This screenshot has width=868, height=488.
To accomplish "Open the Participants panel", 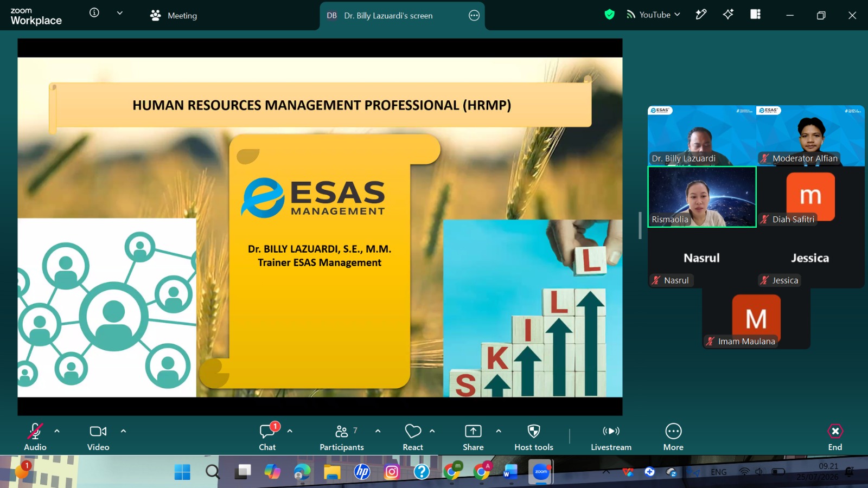I will coord(342,436).
